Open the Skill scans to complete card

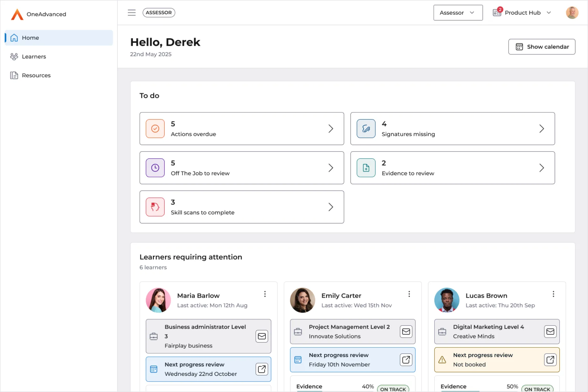pos(242,207)
